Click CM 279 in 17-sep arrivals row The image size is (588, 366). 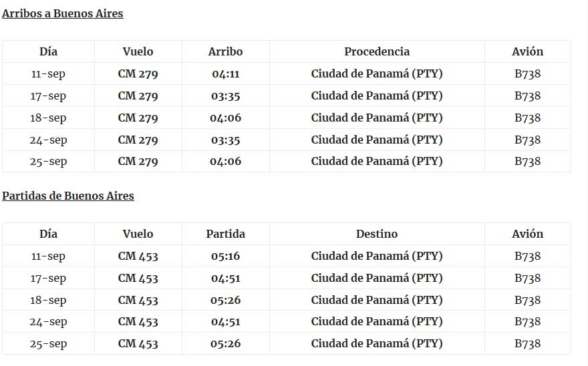point(138,96)
